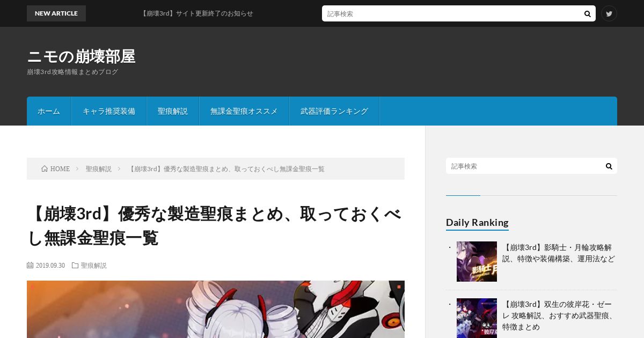Click the article hero image

tap(216, 309)
